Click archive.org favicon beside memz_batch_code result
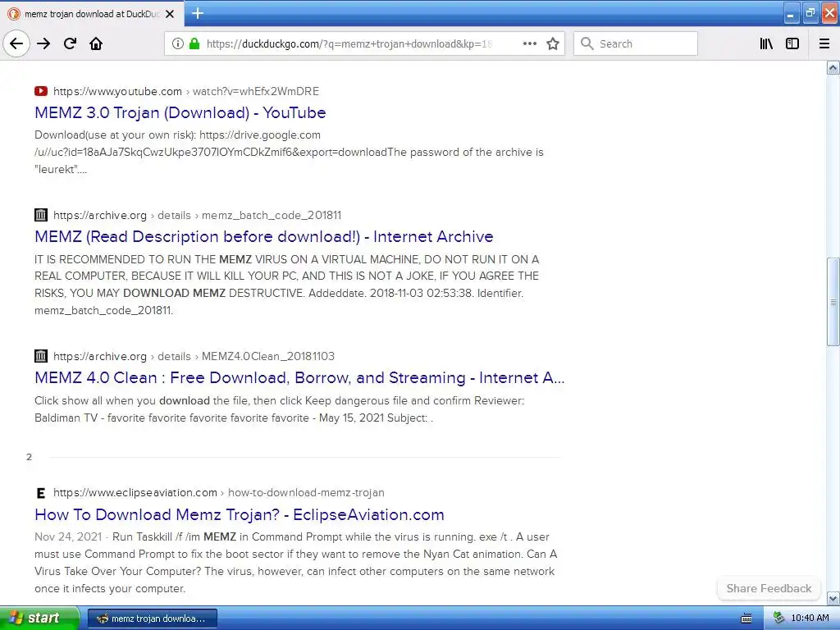This screenshot has height=630, width=840. click(x=41, y=215)
